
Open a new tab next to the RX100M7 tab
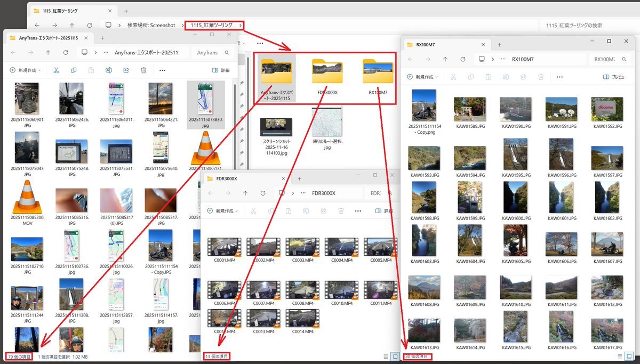499,45
